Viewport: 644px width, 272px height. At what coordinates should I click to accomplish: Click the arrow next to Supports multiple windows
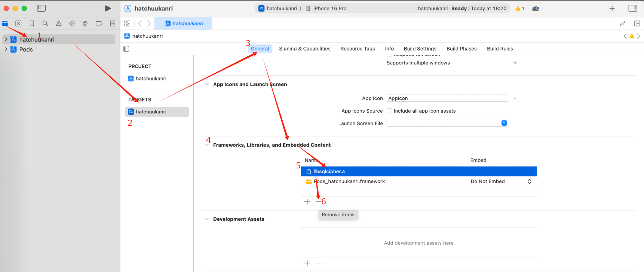(x=515, y=63)
